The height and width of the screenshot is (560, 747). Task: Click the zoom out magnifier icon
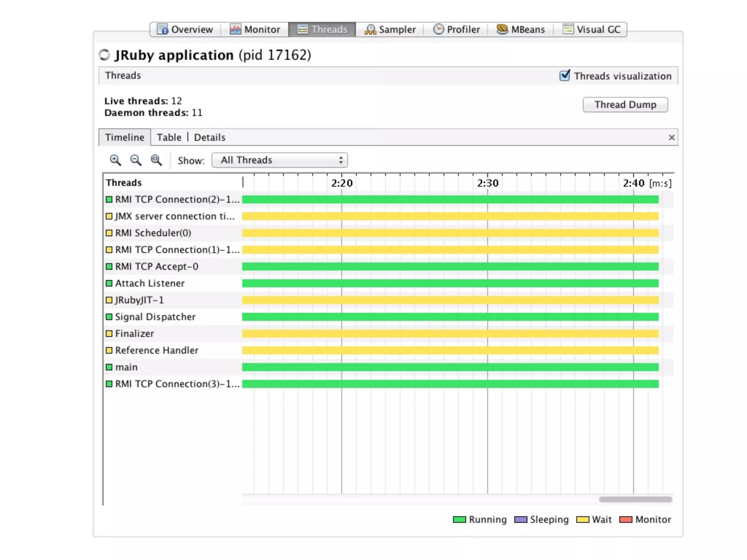point(136,160)
